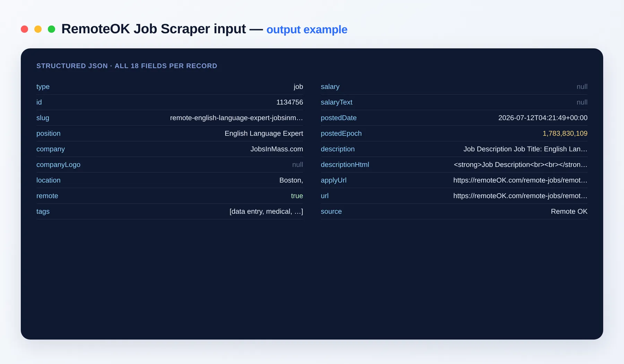Click the 'postedEpoch' field label
624x364 pixels.
pos(341,133)
